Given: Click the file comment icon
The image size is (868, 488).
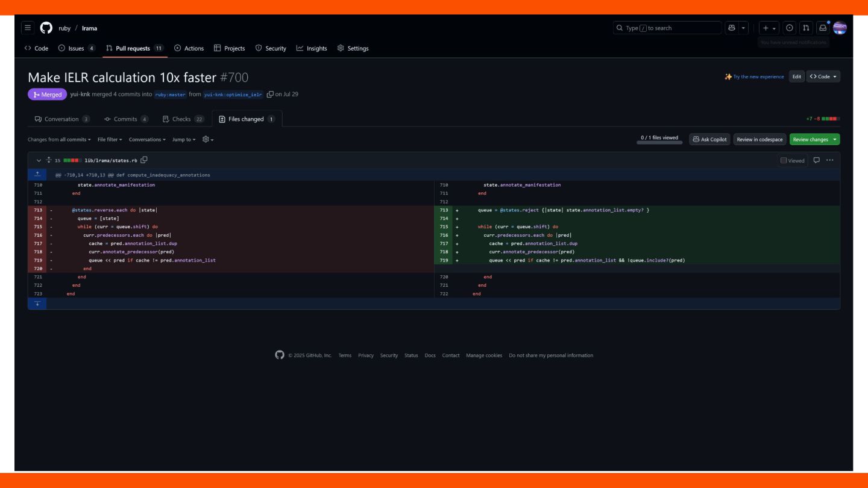Looking at the screenshot, I should 817,160.
